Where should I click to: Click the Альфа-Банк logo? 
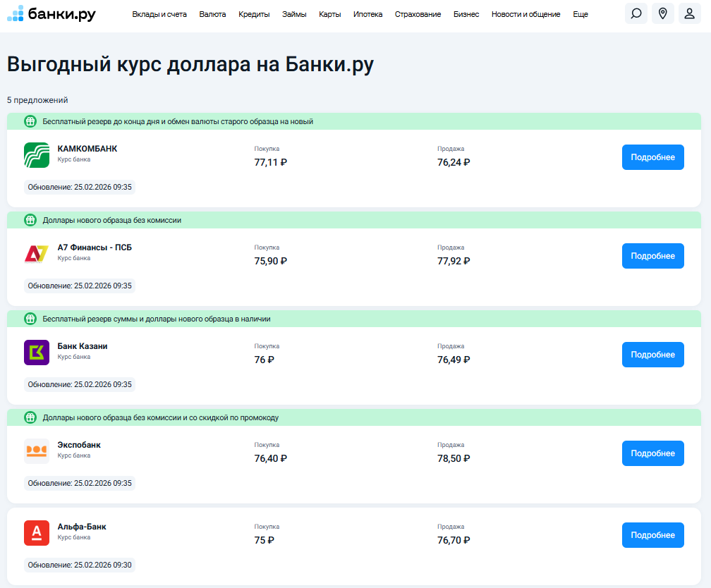pyautogui.click(x=37, y=534)
